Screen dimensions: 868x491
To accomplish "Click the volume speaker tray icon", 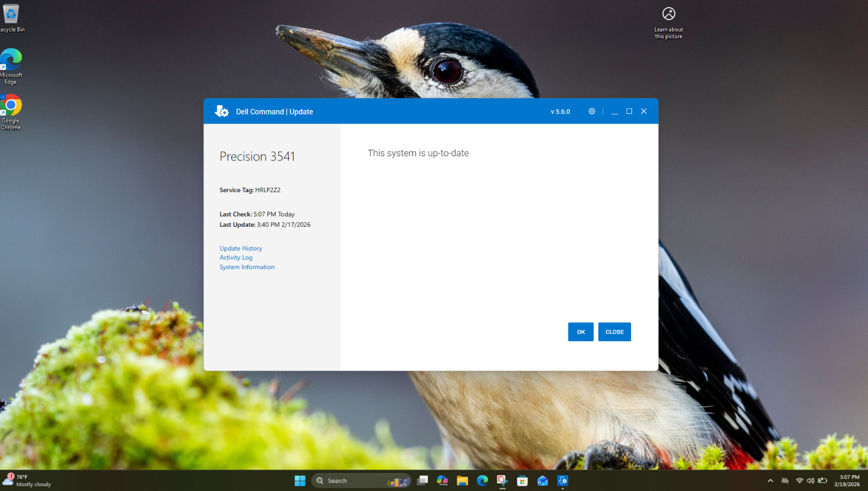I will (810, 481).
